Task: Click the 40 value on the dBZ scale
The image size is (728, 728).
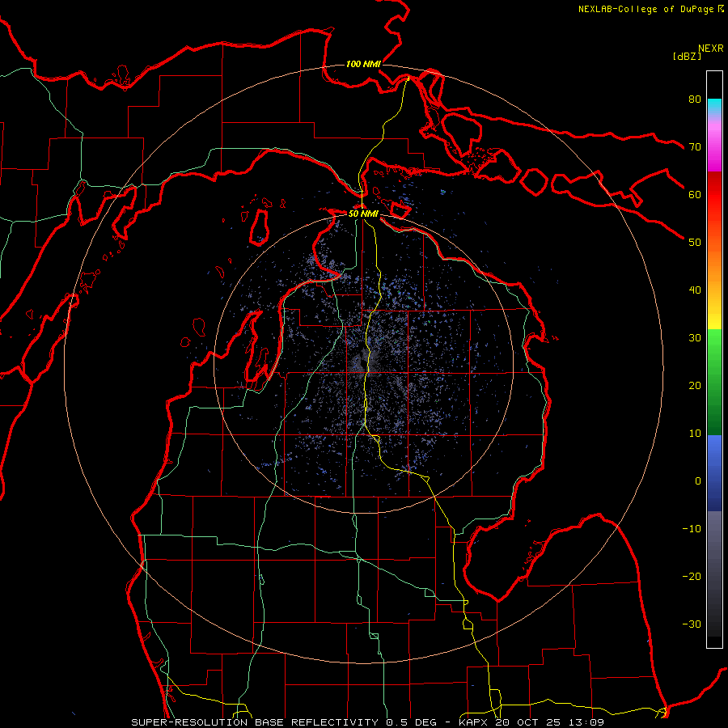Action: coord(695,290)
